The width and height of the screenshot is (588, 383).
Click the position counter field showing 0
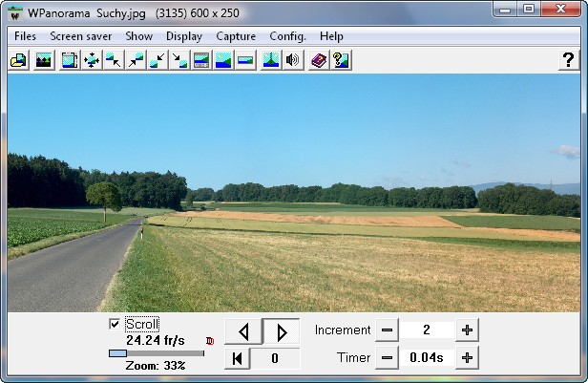[x=274, y=359]
